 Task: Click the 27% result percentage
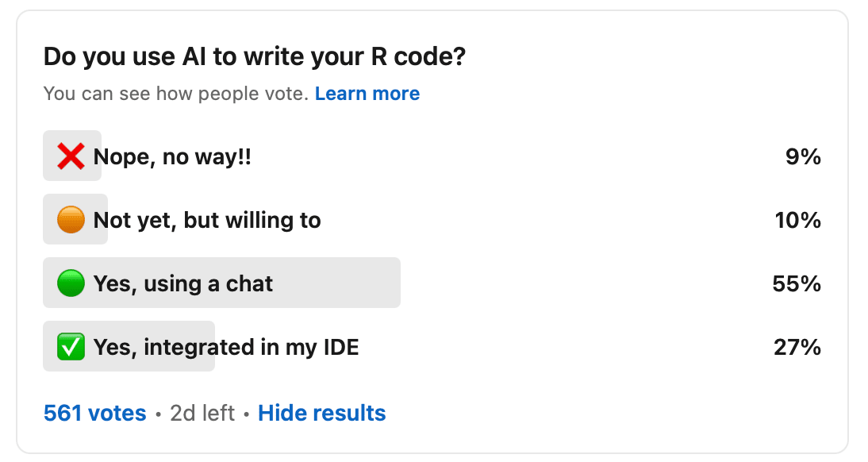click(x=797, y=347)
